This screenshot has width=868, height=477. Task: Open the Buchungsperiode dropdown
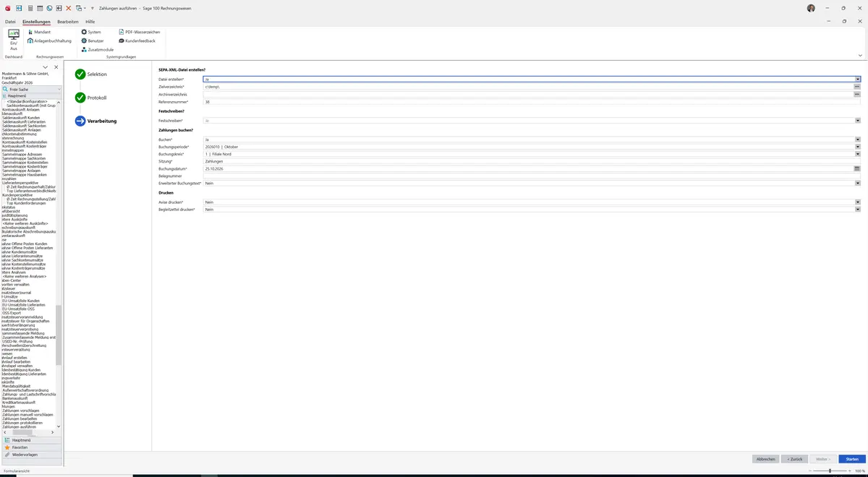click(858, 147)
